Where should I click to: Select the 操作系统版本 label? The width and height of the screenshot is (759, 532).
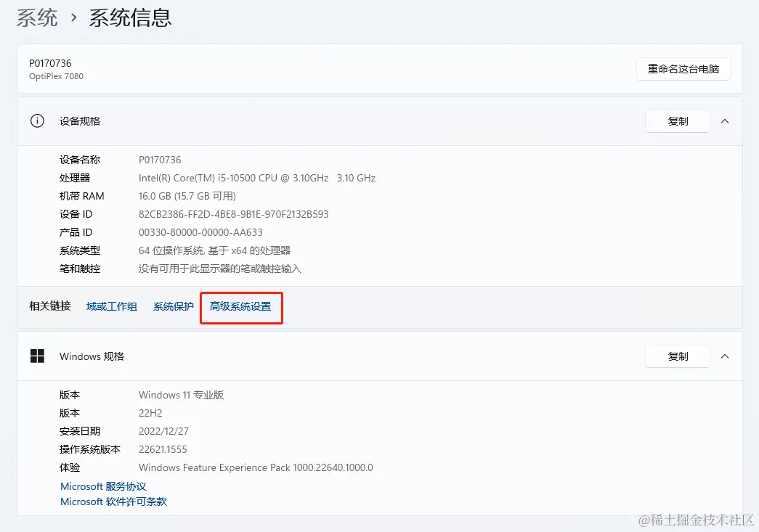pyautogui.click(x=90, y=450)
